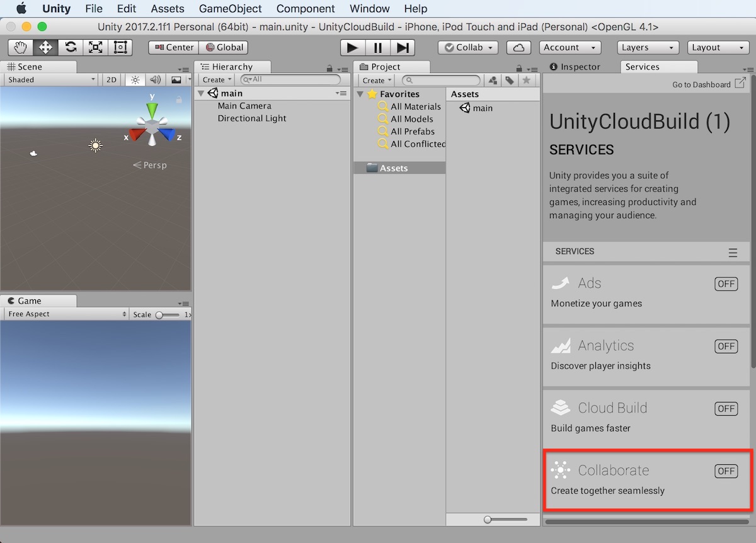Toggle Analytics service OFF switch
The image size is (756, 543).
pos(726,346)
